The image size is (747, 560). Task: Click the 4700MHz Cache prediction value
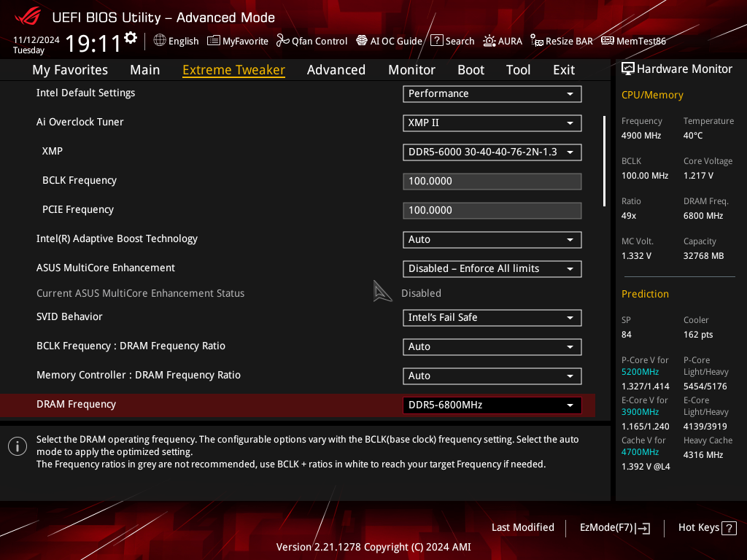(640, 452)
